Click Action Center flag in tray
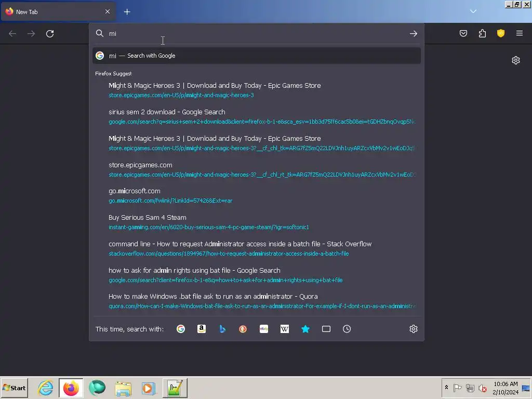The width and height of the screenshot is (532, 399). (x=457, y=388)
